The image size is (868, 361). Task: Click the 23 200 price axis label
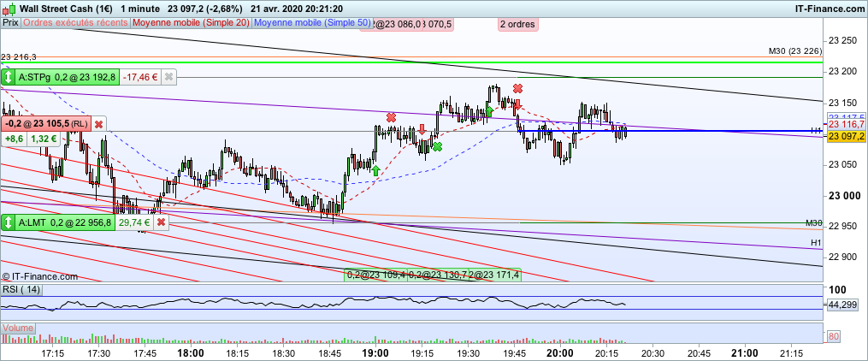841,71
